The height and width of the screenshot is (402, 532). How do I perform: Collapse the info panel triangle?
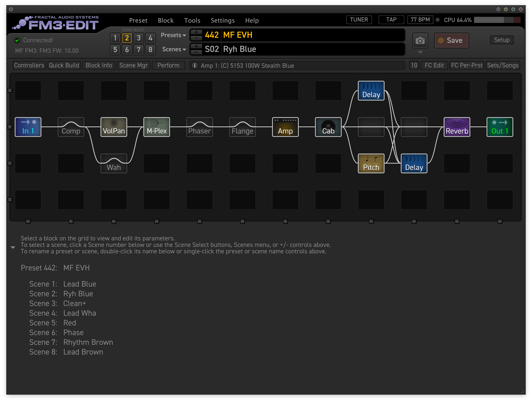tap(13, 247)
